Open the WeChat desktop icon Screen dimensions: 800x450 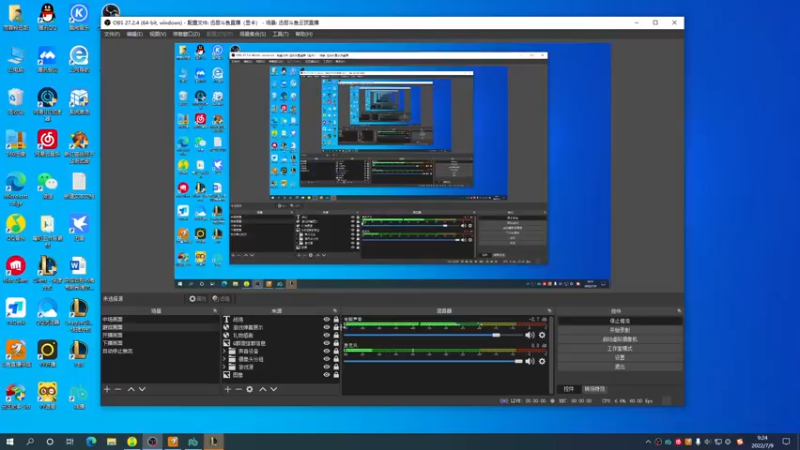coord(47,185)
